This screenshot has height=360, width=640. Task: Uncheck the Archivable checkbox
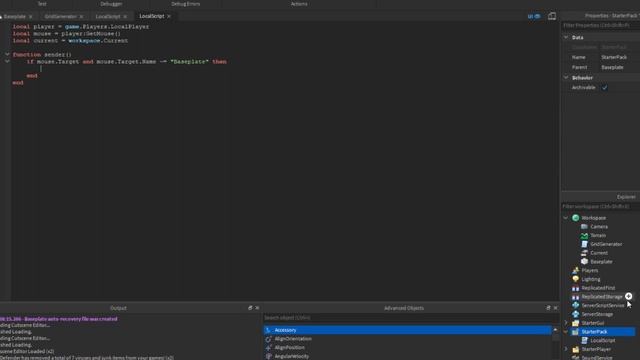pos(604,87)
